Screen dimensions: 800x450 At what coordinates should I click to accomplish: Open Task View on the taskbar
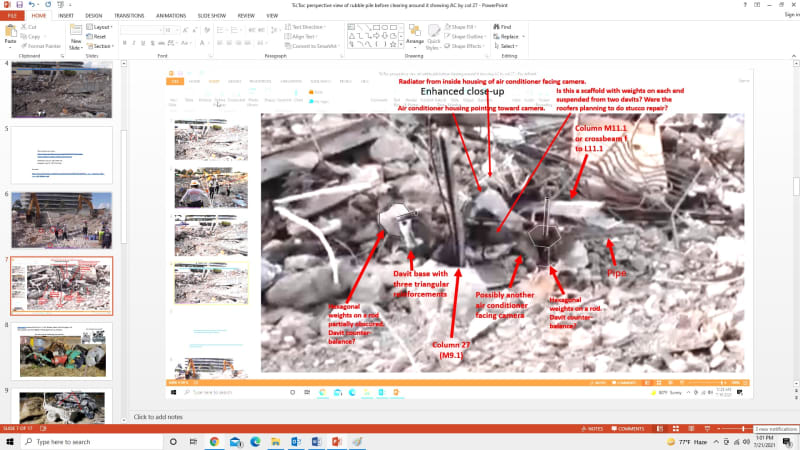(193, 441)
